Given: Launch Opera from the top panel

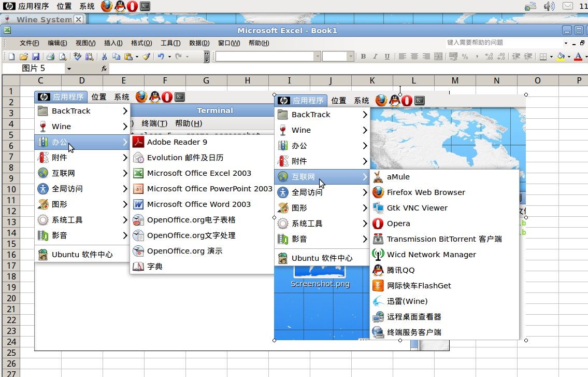Looking at the screenshot, I should click(133, 6).
